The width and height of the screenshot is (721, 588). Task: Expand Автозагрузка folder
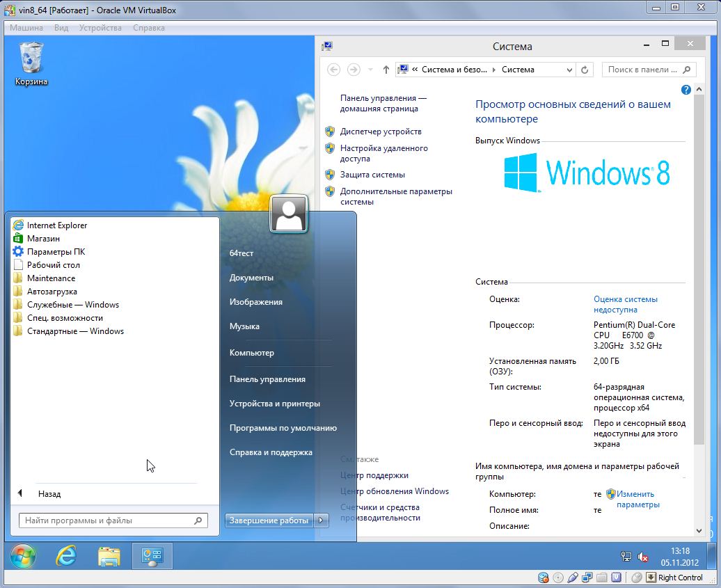point(45,292)
